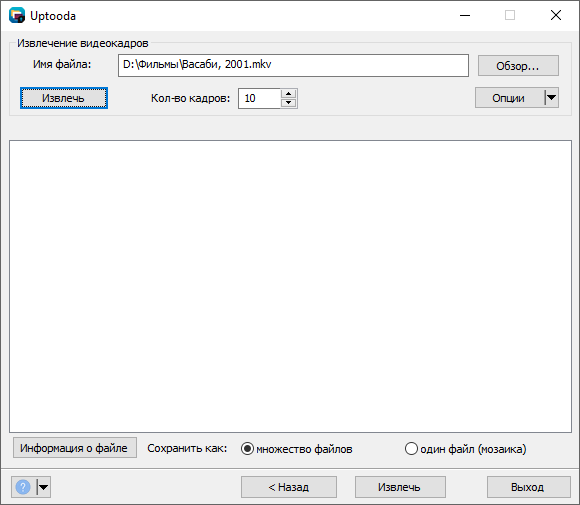Click the Кол-во кадров number field
This screenshot has height=505, width=580.
tap(259, 98)
